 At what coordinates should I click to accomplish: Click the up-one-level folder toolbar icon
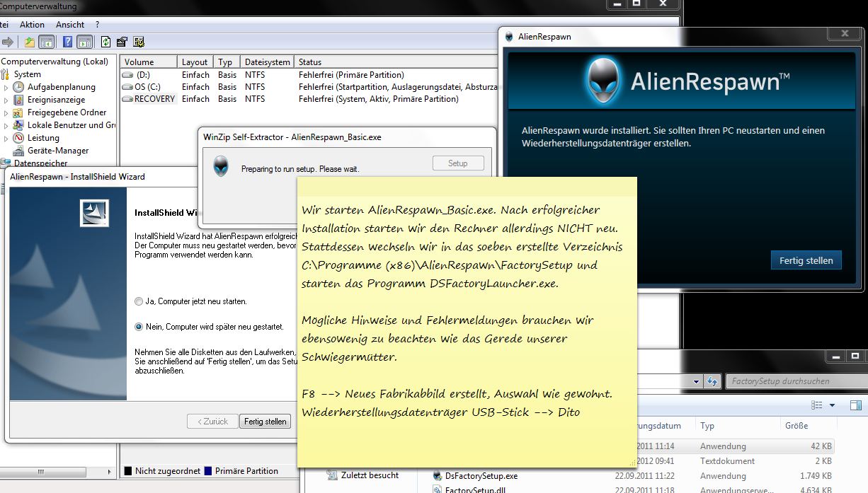(x=29, y=42)
